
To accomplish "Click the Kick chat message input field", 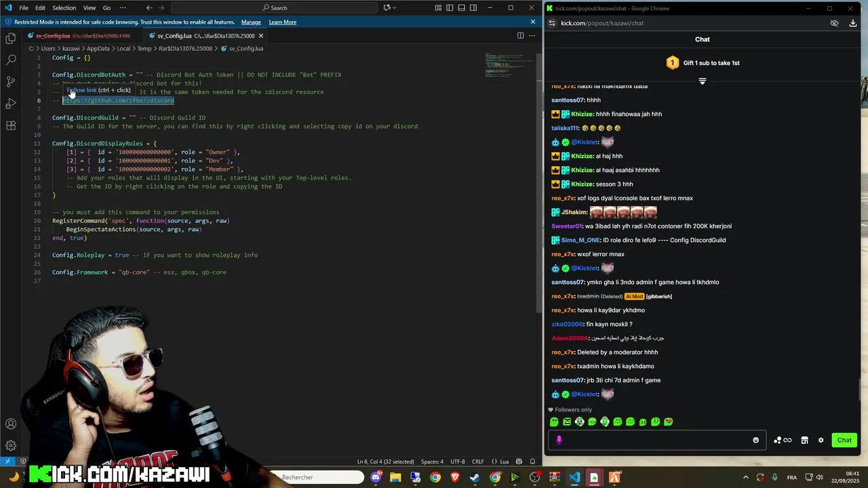I will (657, 440).
